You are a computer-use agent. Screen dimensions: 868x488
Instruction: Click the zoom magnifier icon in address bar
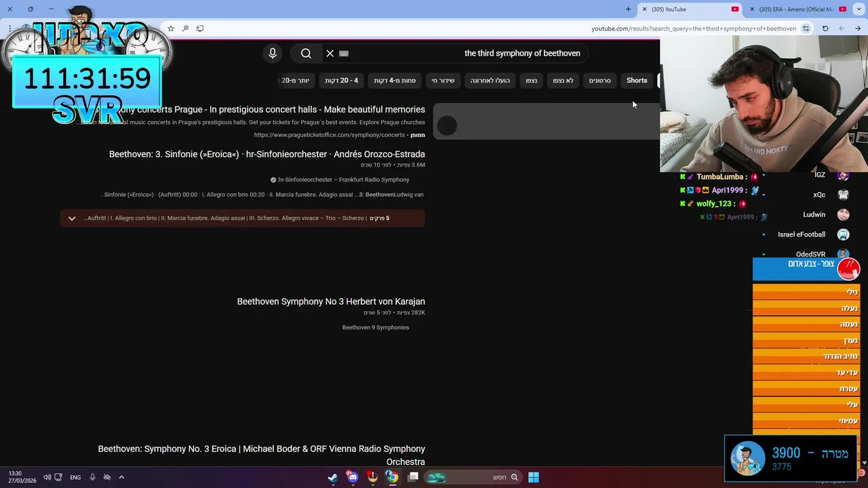point(185,28)
